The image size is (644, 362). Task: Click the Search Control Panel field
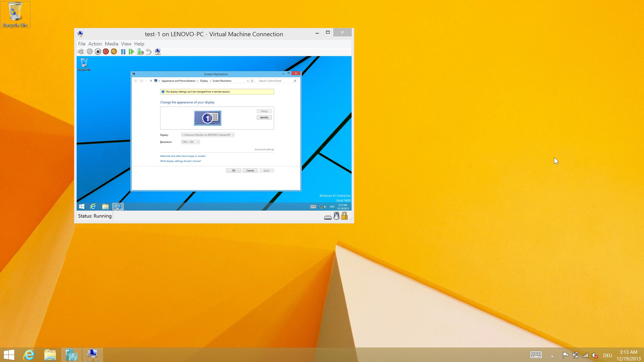click(x=277, y=81)
